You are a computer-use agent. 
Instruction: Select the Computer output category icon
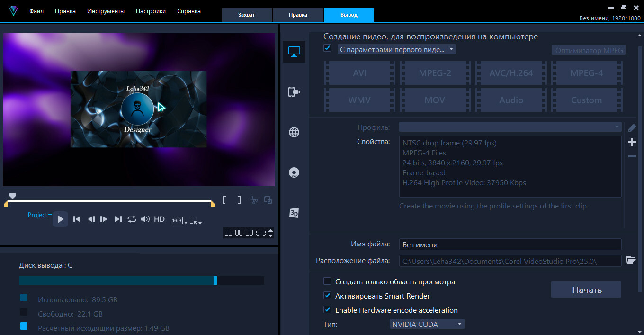[294, 52]
